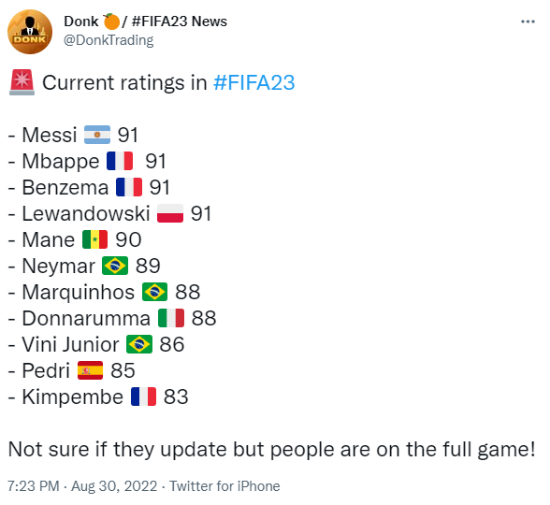Click the France flag next to Benzema
The width and height of the screenshot is (550, 505).
pyautogui.click(x=129, y=187)
